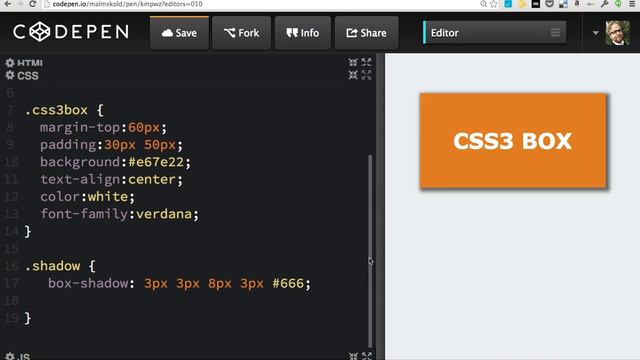Image resolution: width=640 pixels, height=360 pixels.
Task: Click the JS panel title
Action: tap(24, 357)
